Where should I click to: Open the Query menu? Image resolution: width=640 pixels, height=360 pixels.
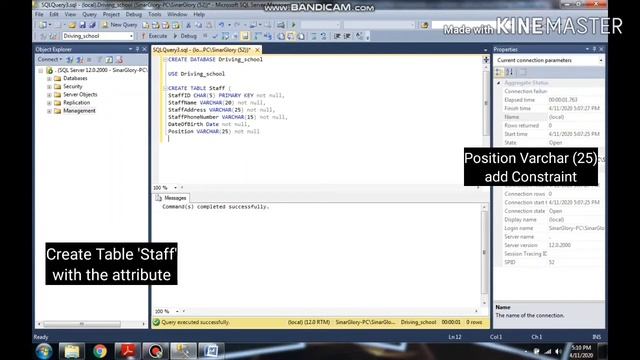[x=89, y=14]
